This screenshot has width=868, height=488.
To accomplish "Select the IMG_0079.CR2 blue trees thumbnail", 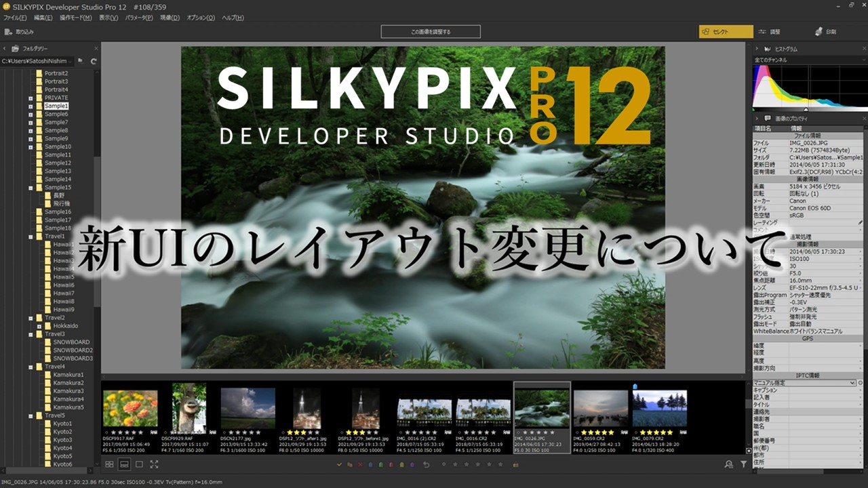I will [x=660, y=409].
